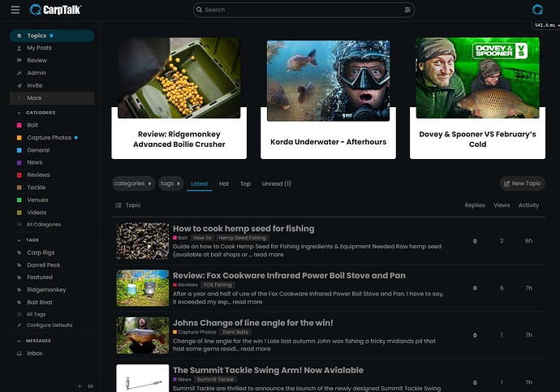The image size is (560, 392).
Task: Switch to the Top tab
Action: tap(245, 184)
